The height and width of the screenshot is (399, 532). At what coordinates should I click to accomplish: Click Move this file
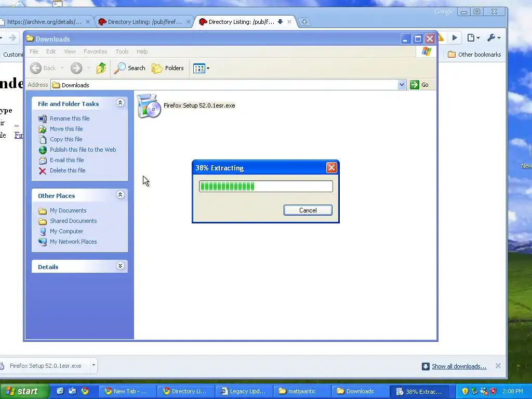[x=66, y=129]
